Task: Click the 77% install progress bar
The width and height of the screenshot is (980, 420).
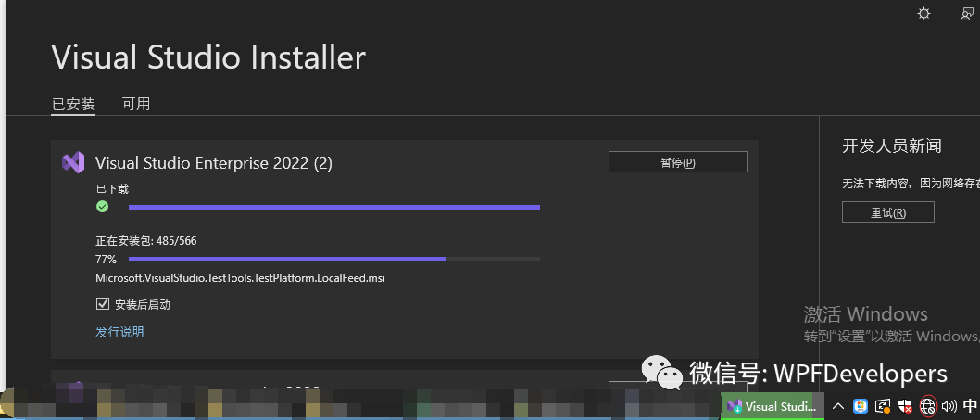Action: click(x=333, y=259)
